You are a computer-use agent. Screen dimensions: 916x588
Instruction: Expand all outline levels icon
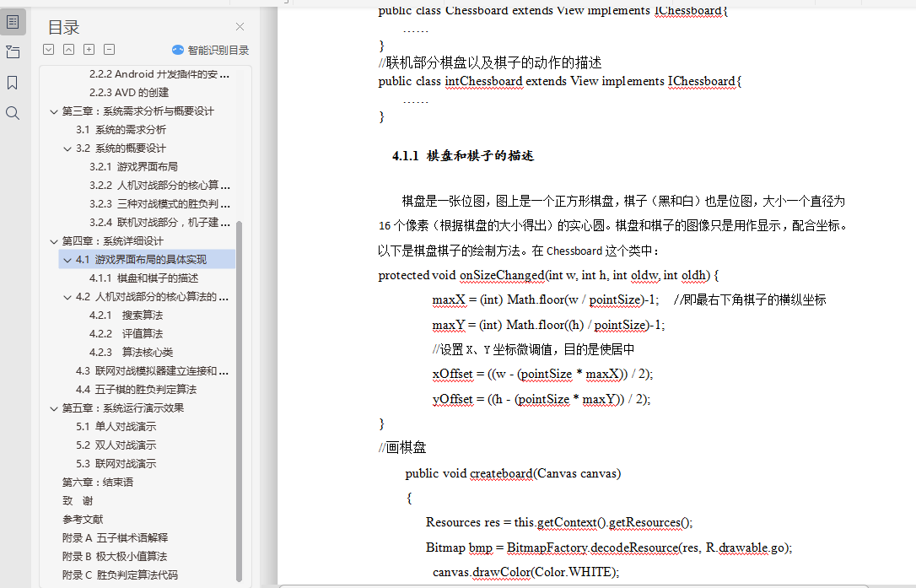pyautogui.click(x=48, y=50)
